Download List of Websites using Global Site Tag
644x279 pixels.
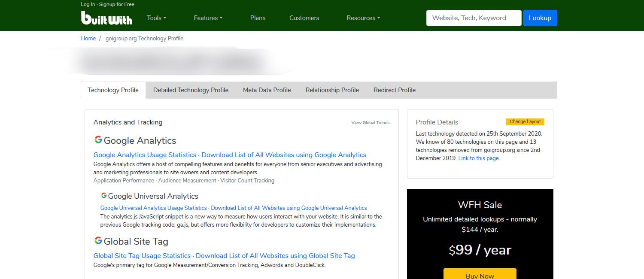[275, 256]
